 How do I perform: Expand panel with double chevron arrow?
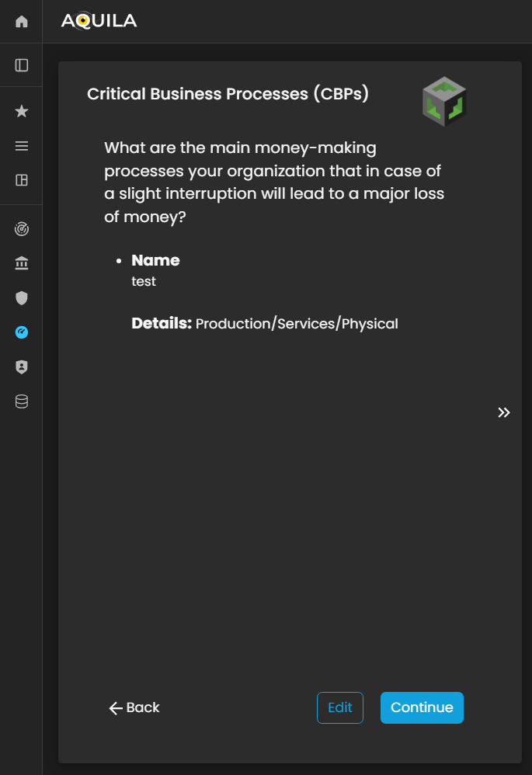(504, 412)
